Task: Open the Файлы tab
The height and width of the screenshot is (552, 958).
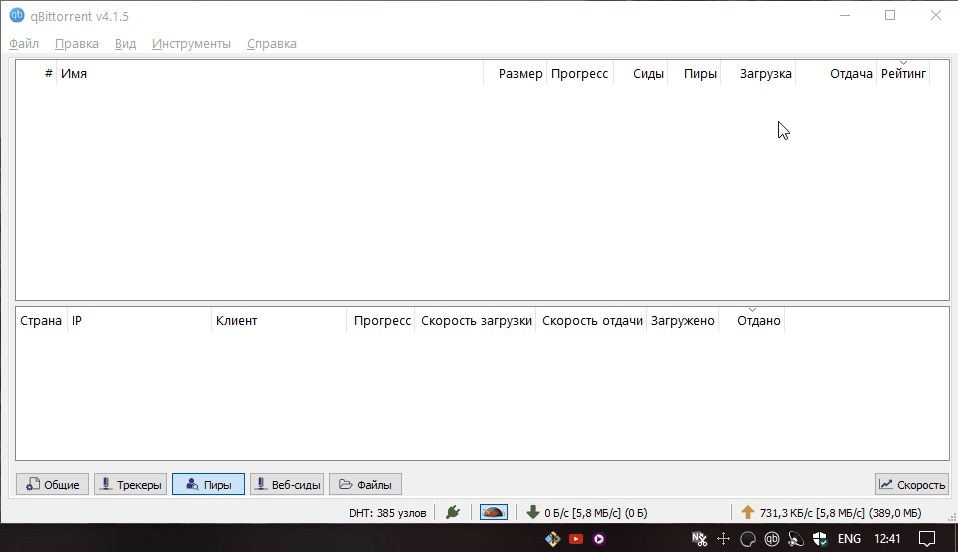Action: pos(365,485)
